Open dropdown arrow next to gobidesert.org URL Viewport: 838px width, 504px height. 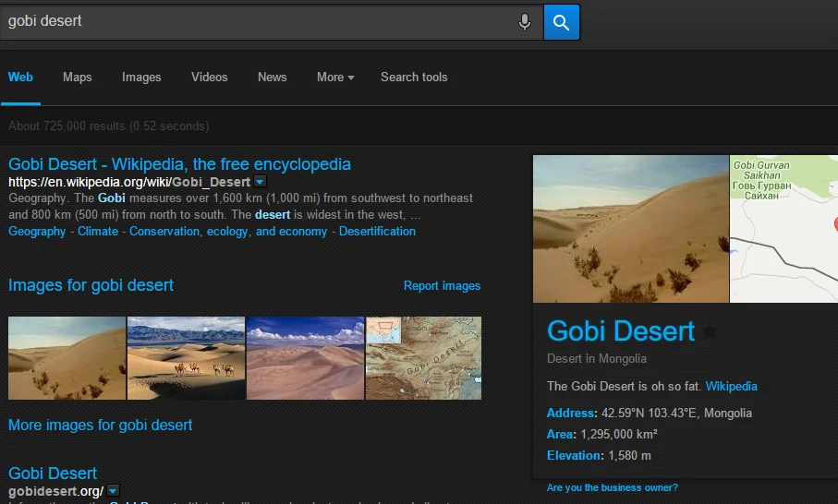click(x=113, y=491)
